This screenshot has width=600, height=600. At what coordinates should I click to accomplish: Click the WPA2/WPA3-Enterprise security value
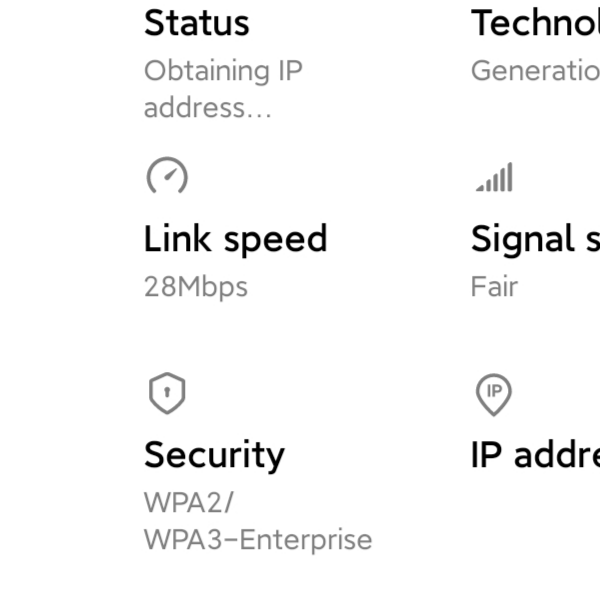click(257, 521)
